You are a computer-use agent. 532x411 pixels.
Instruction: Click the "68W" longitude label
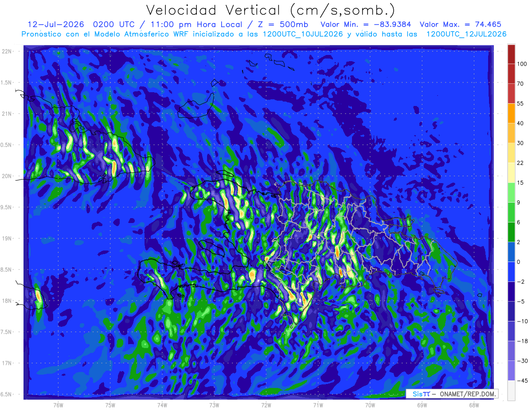click(474, 405)
